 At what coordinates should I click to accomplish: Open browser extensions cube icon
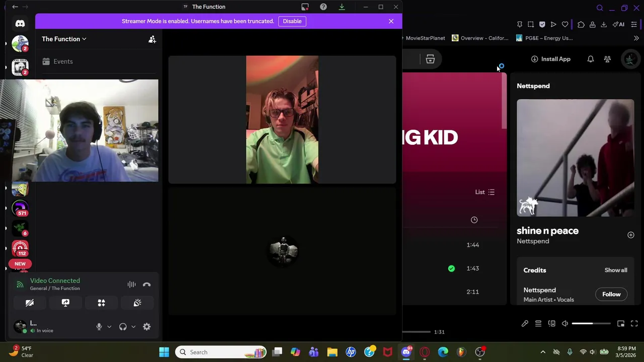(581, 24)
